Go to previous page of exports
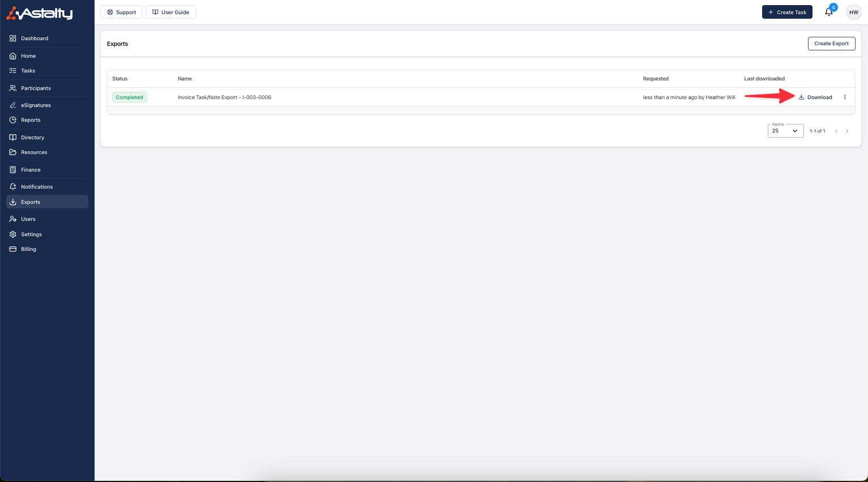The image size is (868, 482). pos(836,131)
